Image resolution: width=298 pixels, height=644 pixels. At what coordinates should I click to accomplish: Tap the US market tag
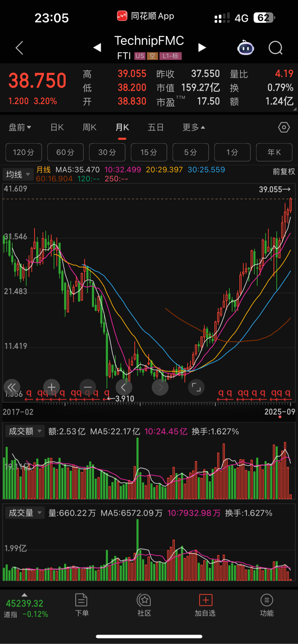click(140, 56)
